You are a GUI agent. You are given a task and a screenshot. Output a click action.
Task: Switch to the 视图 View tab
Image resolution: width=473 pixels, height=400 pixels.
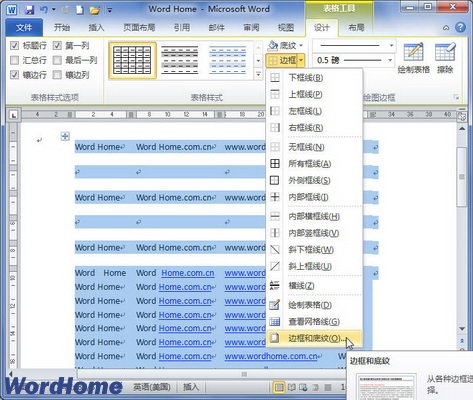point(286,27)
